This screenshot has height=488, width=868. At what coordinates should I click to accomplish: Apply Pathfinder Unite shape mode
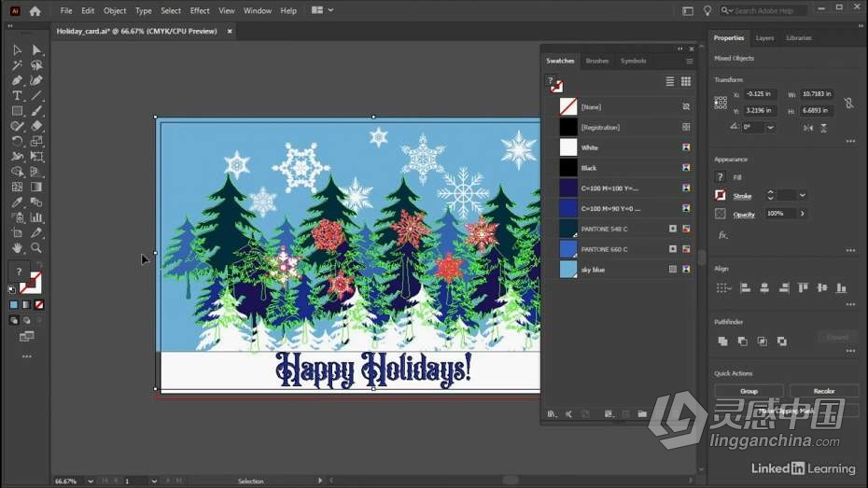(722, 342)
